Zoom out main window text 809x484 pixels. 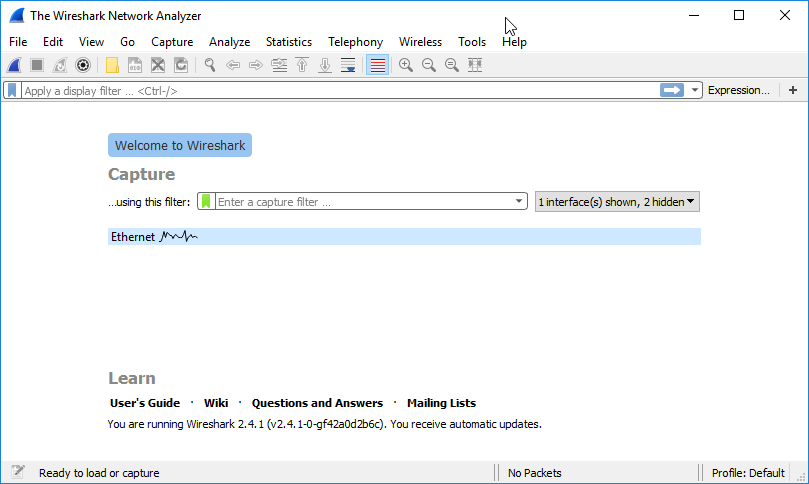(x=429, y=65)
